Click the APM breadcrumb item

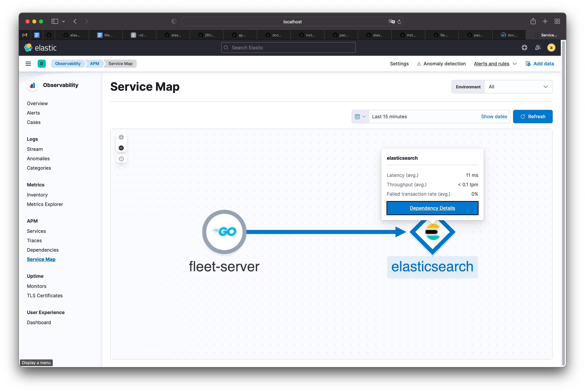pyautogui.click(x=94, y=63)
